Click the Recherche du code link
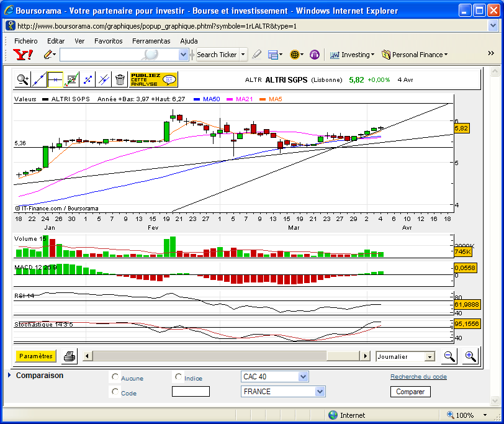The image size is (504, 424). [x=418, y=376]
